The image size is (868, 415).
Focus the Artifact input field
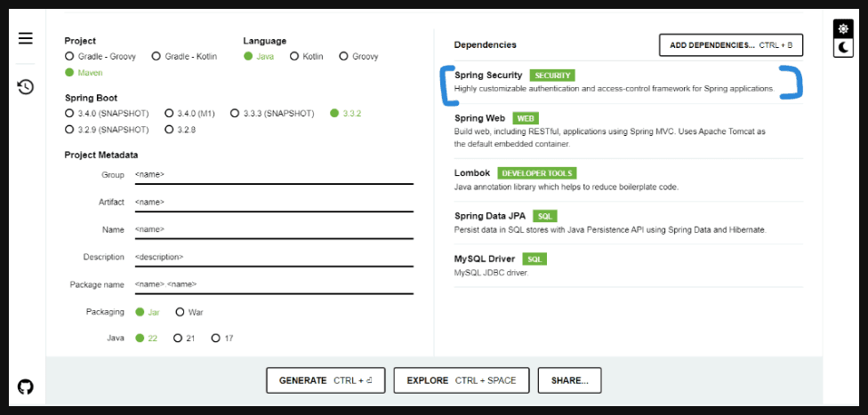point(274,202)
